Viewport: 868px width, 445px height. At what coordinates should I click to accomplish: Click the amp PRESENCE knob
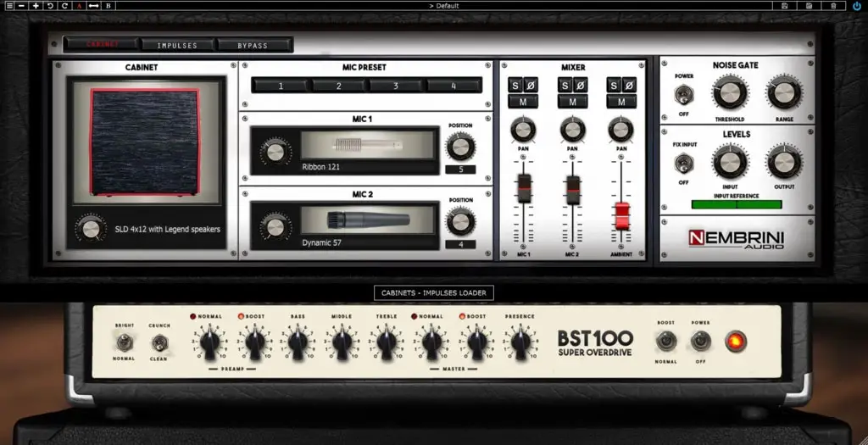520,341
